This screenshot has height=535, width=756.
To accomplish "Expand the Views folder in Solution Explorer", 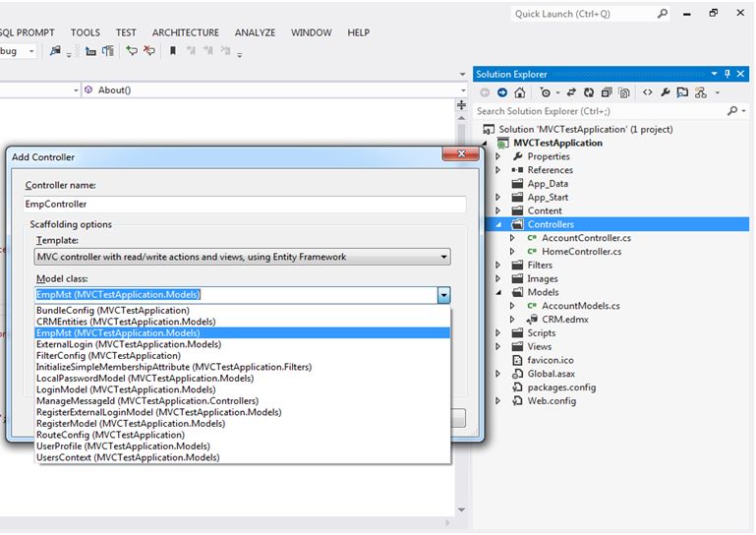I will tap(498, 347).
